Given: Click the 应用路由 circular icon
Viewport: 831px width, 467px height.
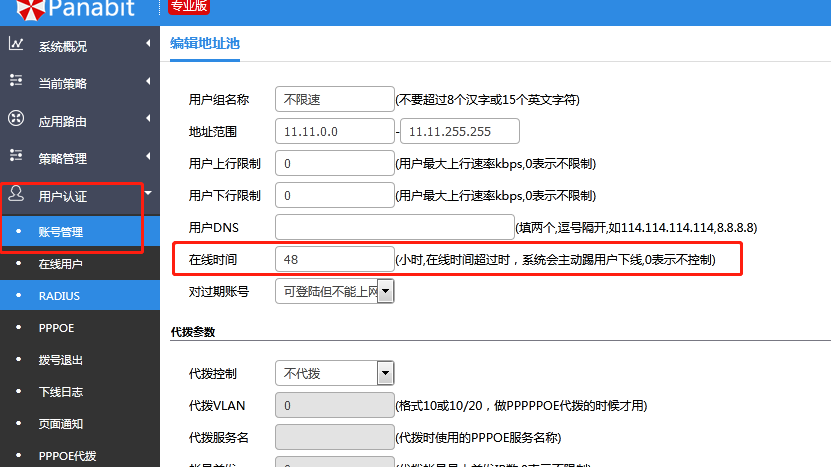Looking at the screenshot, I should [x=16, y=119].
